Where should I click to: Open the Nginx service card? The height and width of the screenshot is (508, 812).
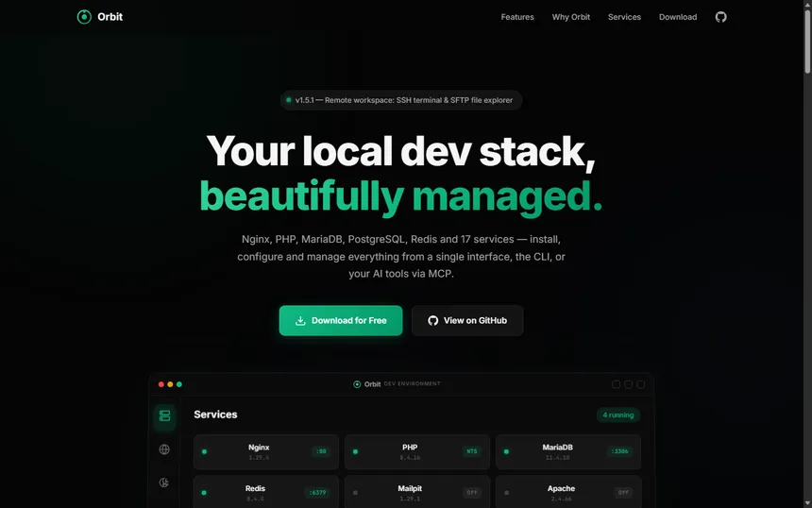pos(266,451)
